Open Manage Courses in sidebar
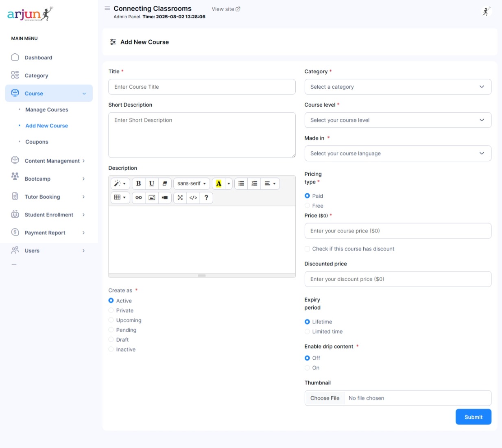Image resolution: width=502 pixels, height=448 pixels. 47,110
